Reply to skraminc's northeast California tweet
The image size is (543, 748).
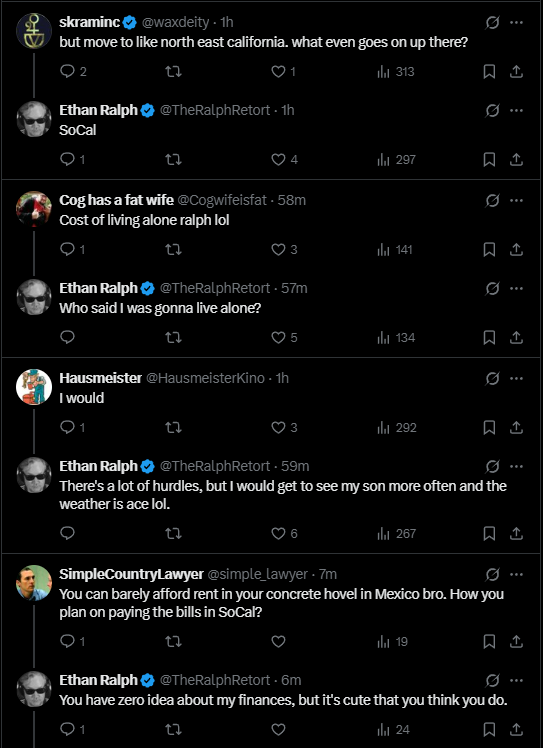pos(68,72)
